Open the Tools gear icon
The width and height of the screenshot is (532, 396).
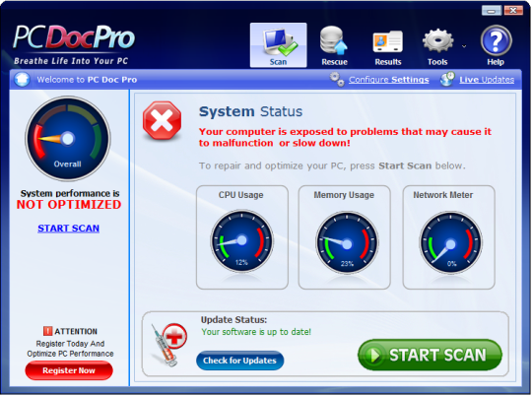[x=437, y=40]
